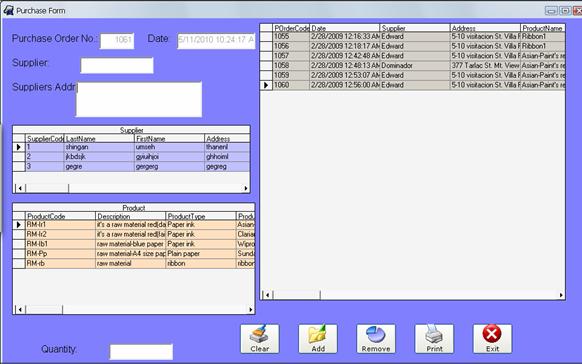Click row selector of supplier 2
Viewport: 582px width, 364px height.
pos(19,157)
